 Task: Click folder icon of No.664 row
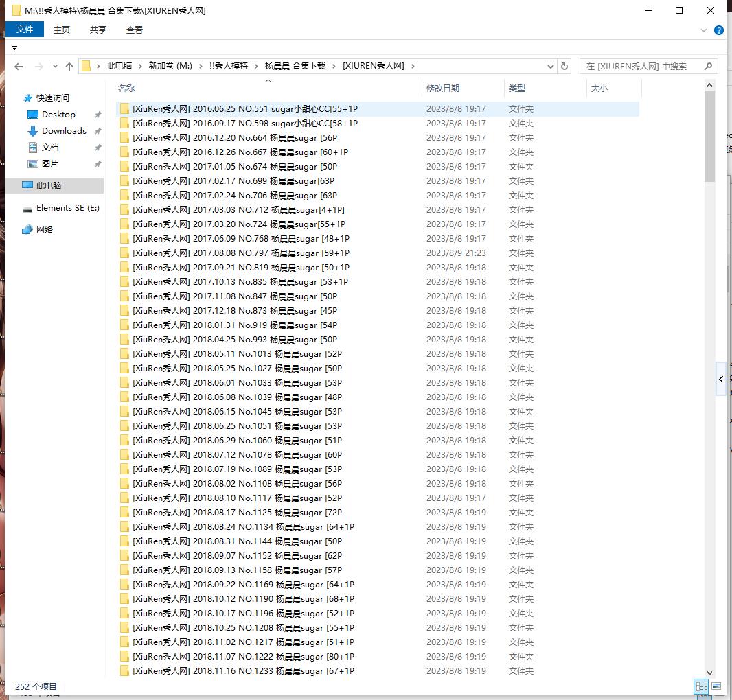coord(124,138)
